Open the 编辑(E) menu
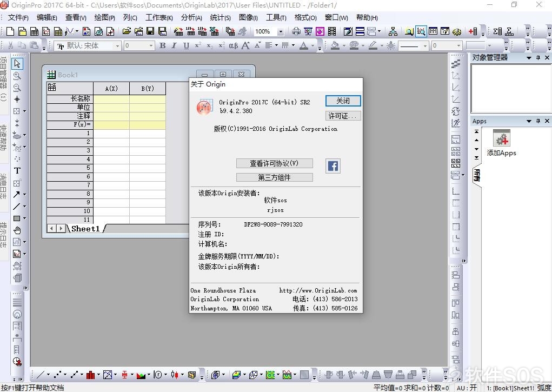The width and height of the screenshot is (552, 392). [x=47, y=18]
